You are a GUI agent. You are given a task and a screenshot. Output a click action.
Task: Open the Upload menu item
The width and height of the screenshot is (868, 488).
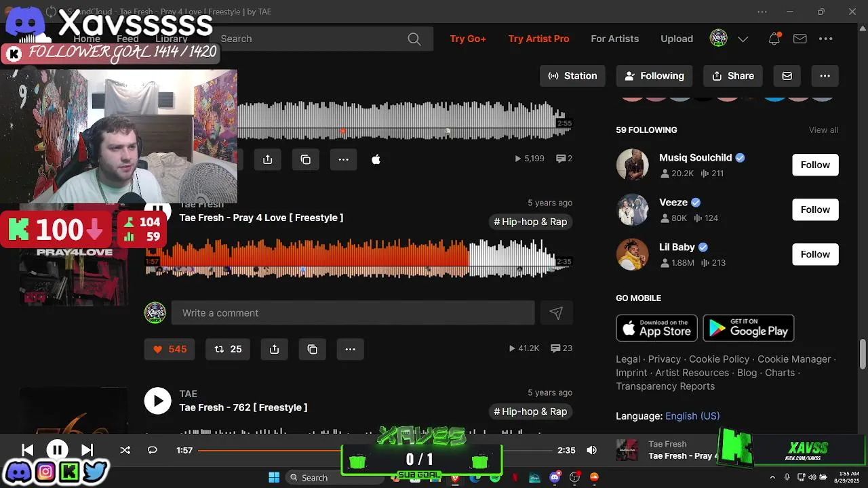[x=677, y=39]
